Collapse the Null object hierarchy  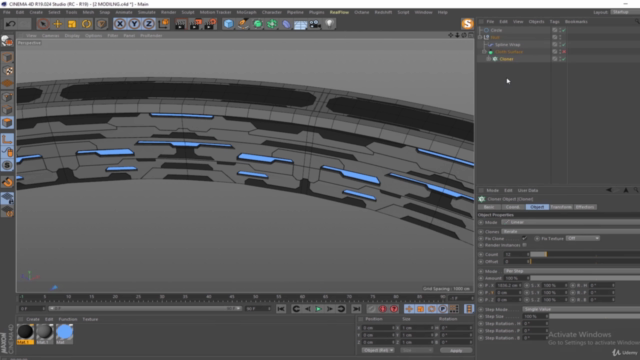[480, 37]
